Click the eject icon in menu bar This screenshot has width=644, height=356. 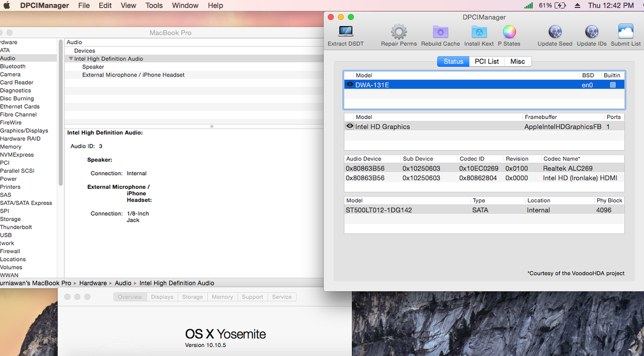pyautogui.click(x=577, y=6)
